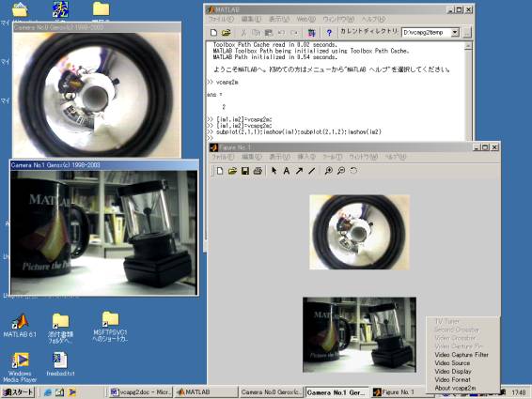Click the browse '...' button beside directory
This screenshot has height=399, width=532.
[x=467, y=32]
